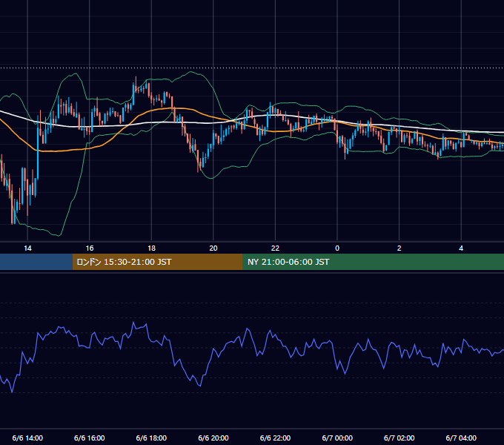504x445 pixels.
Task: Click the 6/6 22:00 label on the lower axis
Action: pyautogui.click(x=275, y=438)
